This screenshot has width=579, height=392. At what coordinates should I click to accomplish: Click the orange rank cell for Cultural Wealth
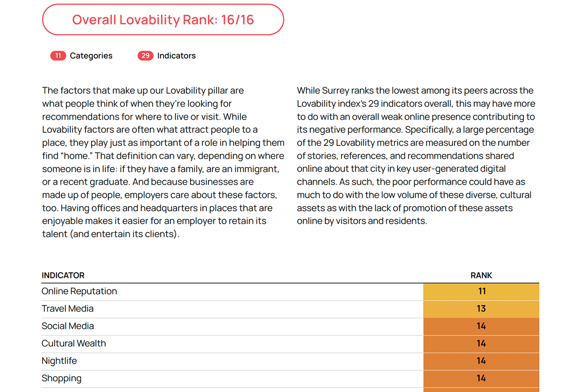[x=481, y=344]
